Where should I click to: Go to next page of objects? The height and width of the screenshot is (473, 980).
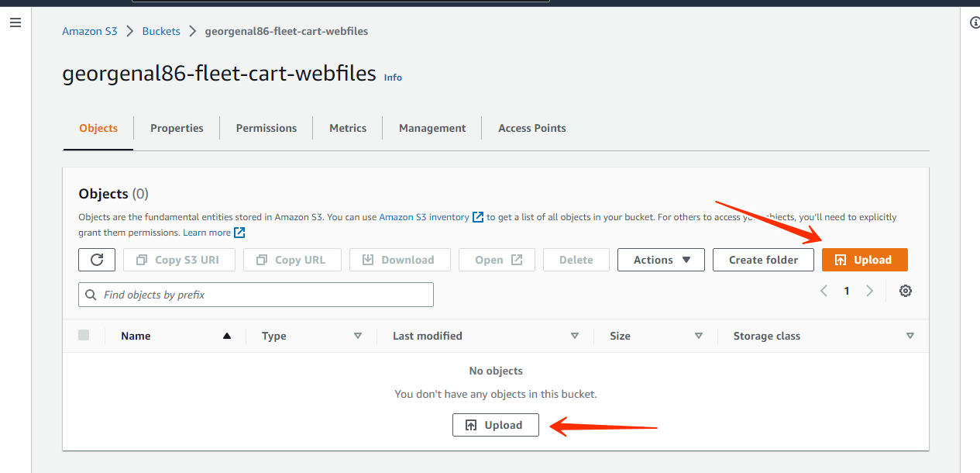(869, 291)
